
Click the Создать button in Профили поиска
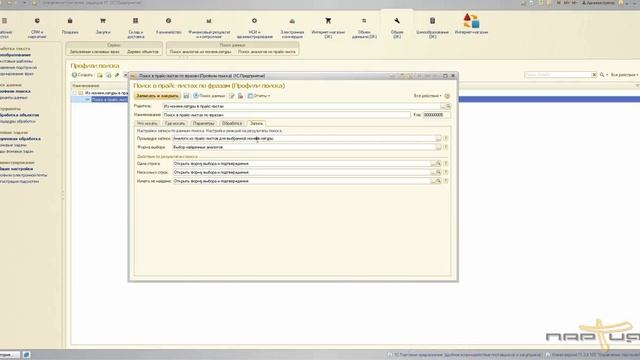[82, 75]
